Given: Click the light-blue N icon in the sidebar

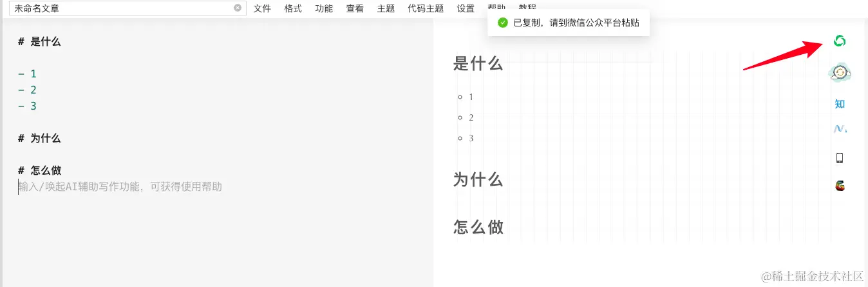Looking at the screenshot, I should point(840,130).
